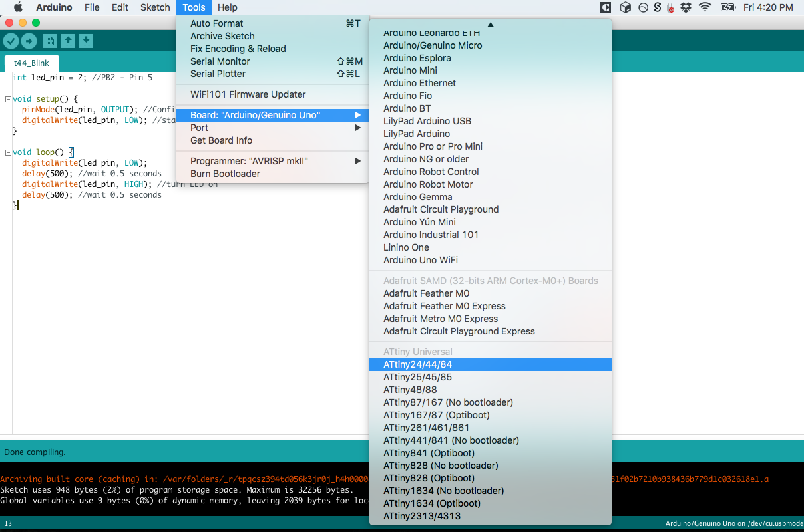Select ATtiny2313/4313 board
Image resolution: width=804 pixels, height=532 pixels.
coord(491,516)
